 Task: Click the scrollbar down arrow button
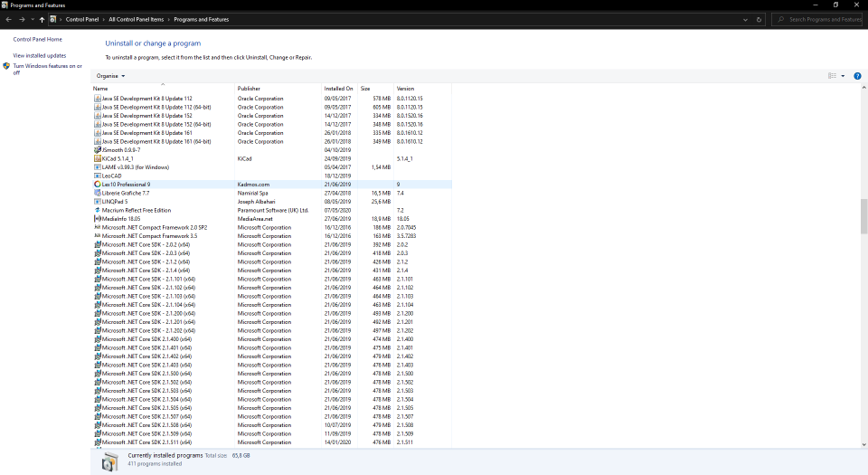[x=863, y=444]
